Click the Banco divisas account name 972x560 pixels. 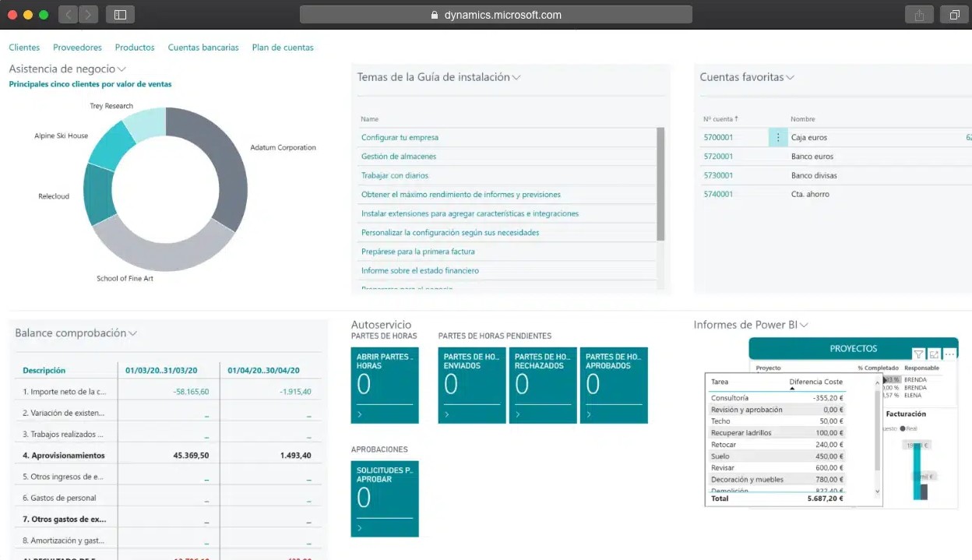[x=814, y=175]
